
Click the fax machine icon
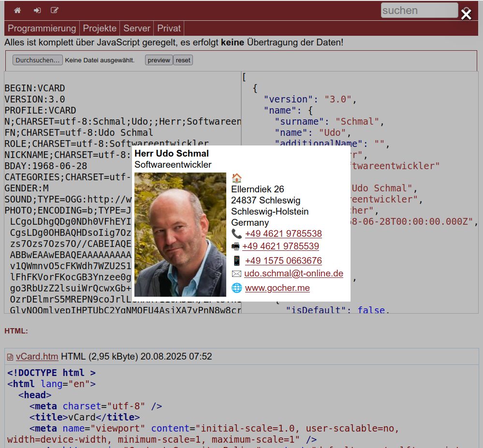[235, 246]
